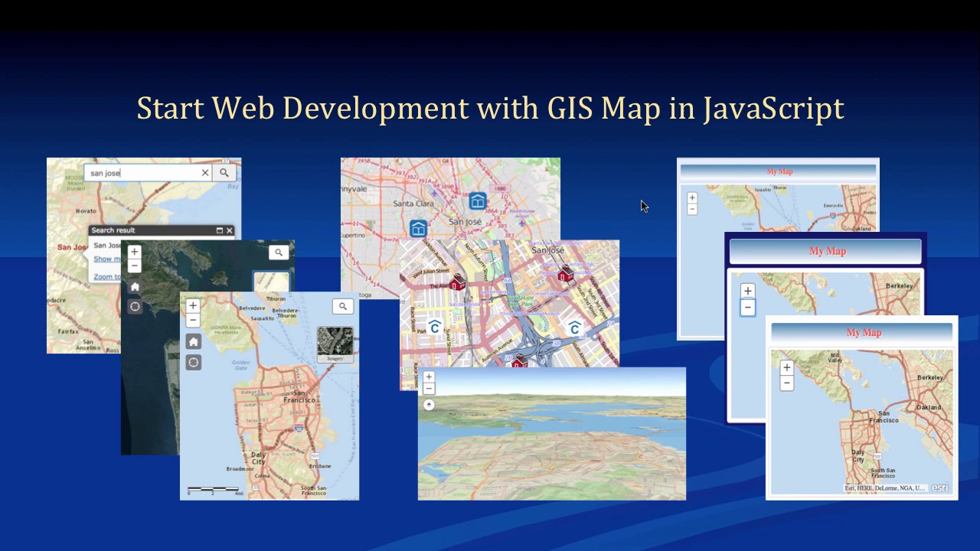Zoom in on the middle My Map window
This screenshot has height=551, width=980.
748,291
